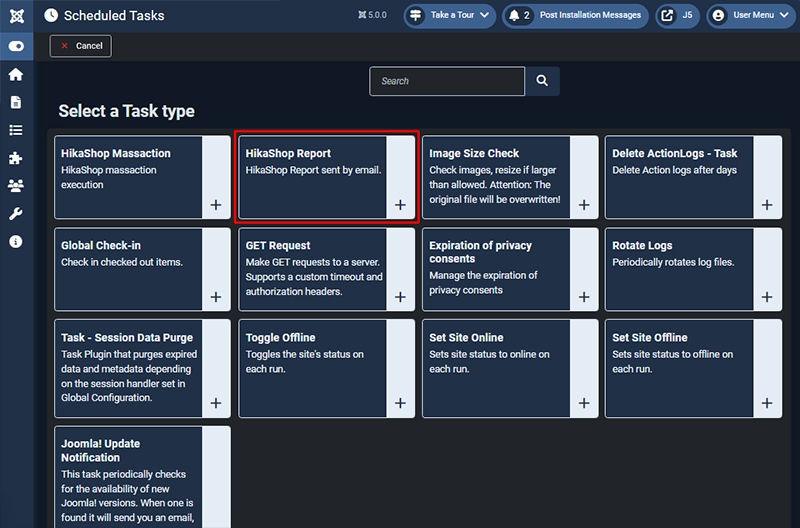800x528 pixels.
Task: Click 'HikaShop Report sent by email.' text
Action: [x=313, y=170]
